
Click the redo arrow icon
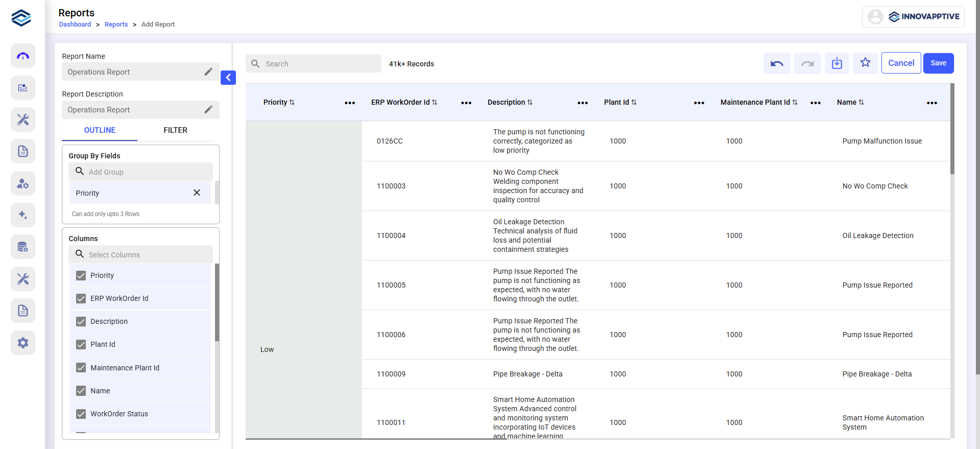(807, 63)
